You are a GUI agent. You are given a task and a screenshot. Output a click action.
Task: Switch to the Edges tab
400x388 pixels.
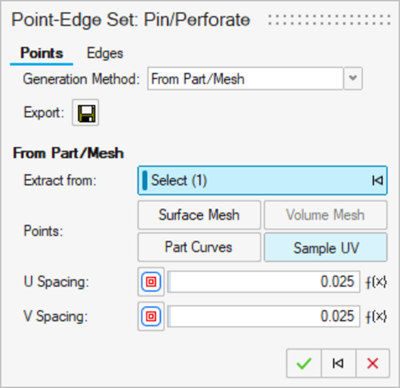click(105, 53)
